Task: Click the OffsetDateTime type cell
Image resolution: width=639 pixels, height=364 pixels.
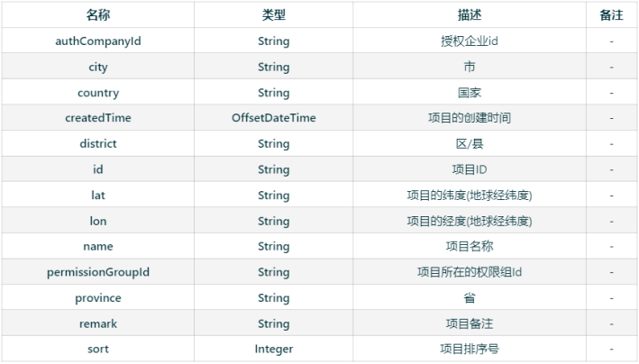Action: click(273, 118)
